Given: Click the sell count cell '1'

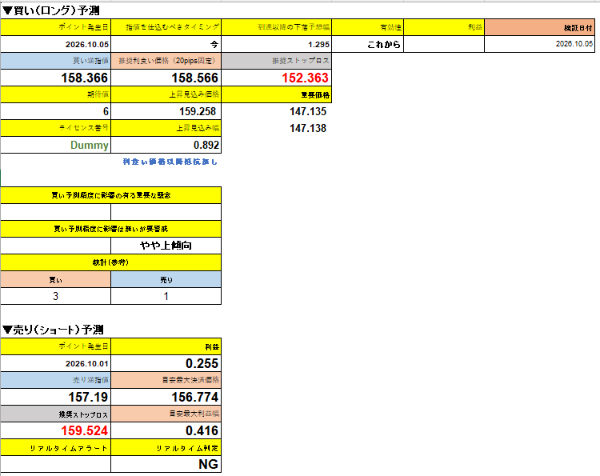Looking at the screenshot, I should [x=166, y=296].
